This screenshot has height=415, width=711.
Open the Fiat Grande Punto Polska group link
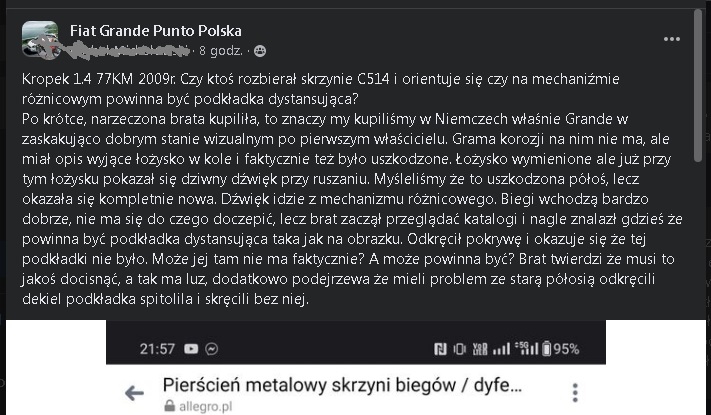(156, 31)
